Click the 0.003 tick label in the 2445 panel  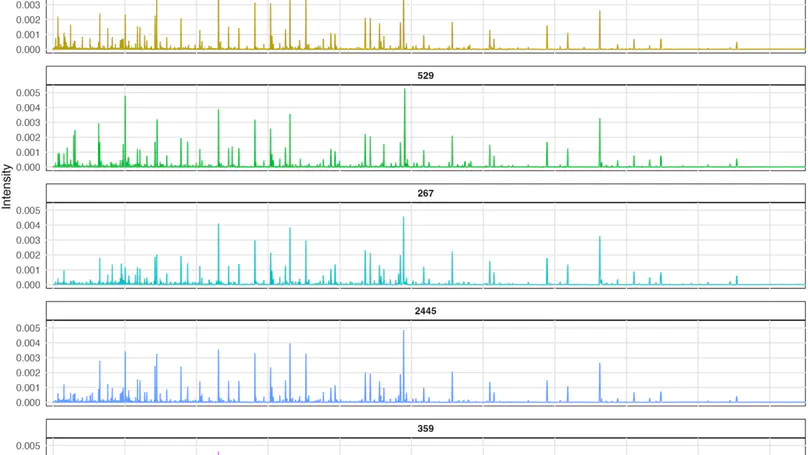(x=28, y=358)
